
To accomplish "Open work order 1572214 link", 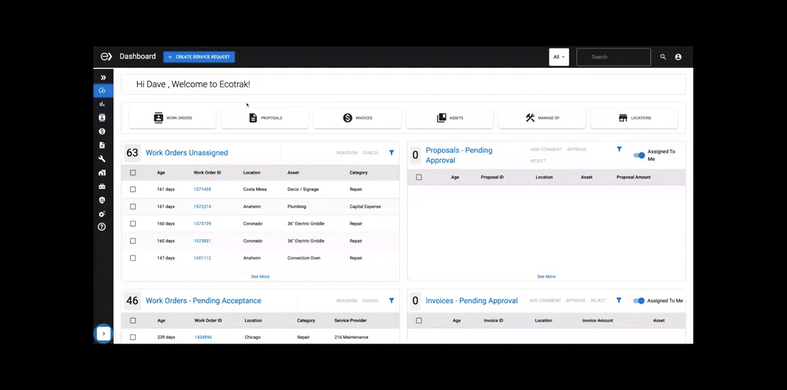I will pos(202,206).
